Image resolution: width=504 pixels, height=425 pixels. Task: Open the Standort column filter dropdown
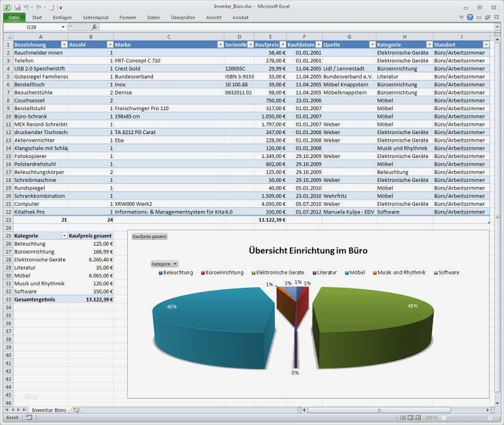pos(486,45)
